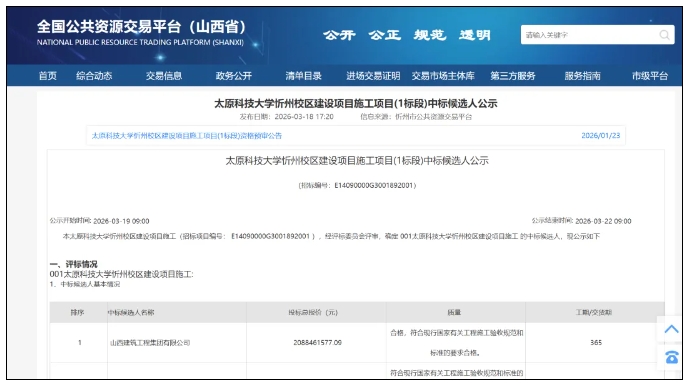The width and height of the screenshot is (688, 383).
Task: Open the 交易信息 menu item
Action: click(164, 76)
